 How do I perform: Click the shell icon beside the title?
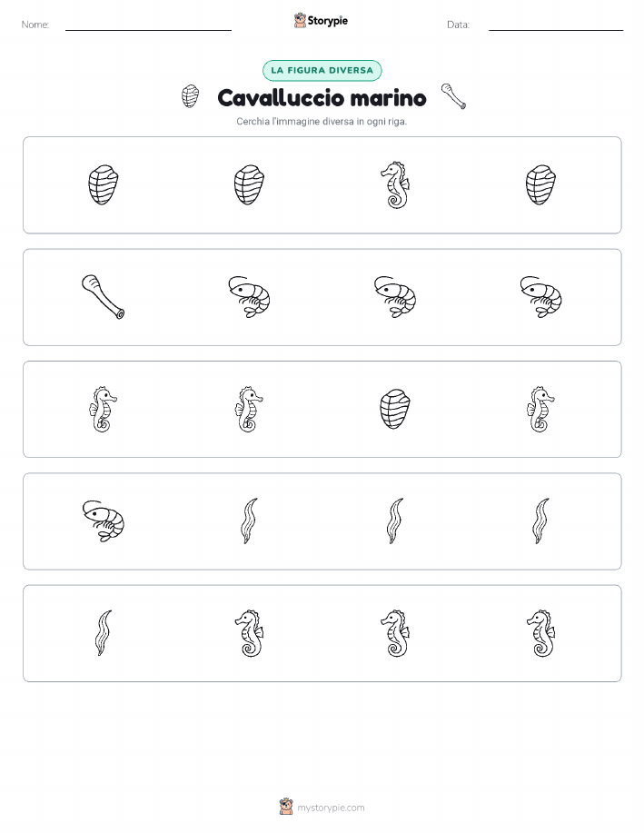[x=190, y=96]
